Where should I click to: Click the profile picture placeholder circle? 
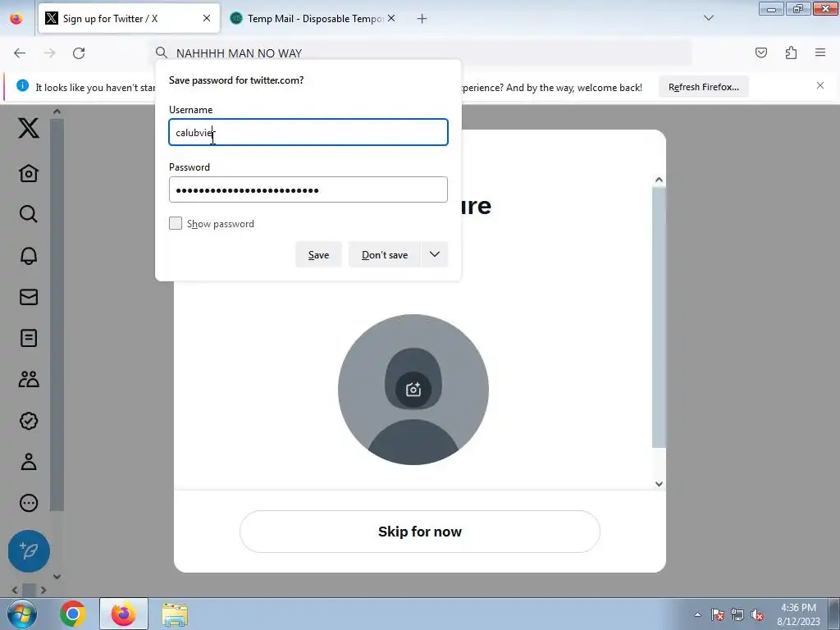click(413, 390)
